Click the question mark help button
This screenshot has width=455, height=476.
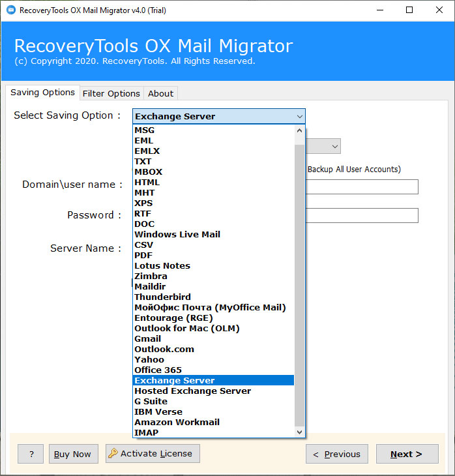click(x=31, y=454)
